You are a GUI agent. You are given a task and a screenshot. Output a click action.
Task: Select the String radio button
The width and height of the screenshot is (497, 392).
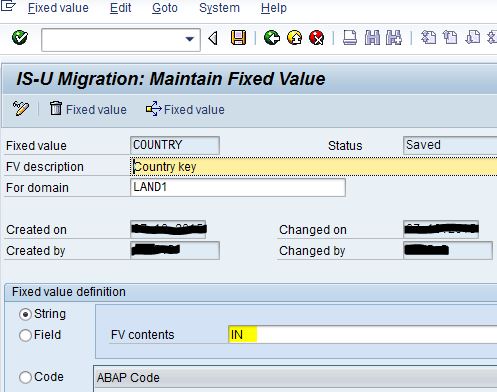click(x=25, y=314)
